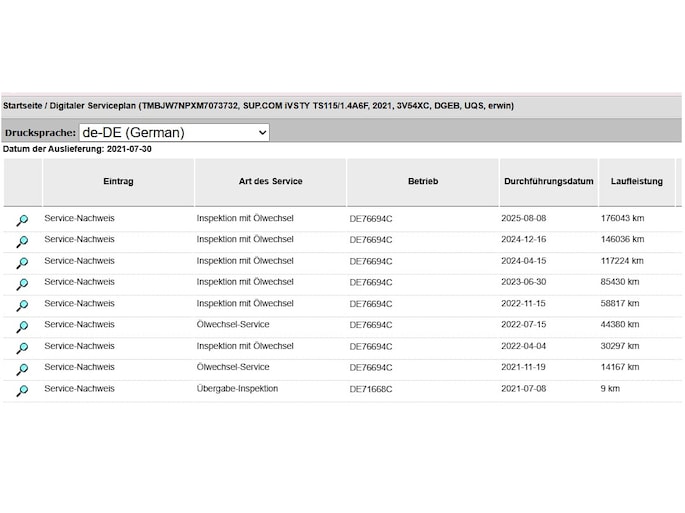Inspect the 2022-11-15 service record
This screenshot has width=685, height=513.
point(22,305)
